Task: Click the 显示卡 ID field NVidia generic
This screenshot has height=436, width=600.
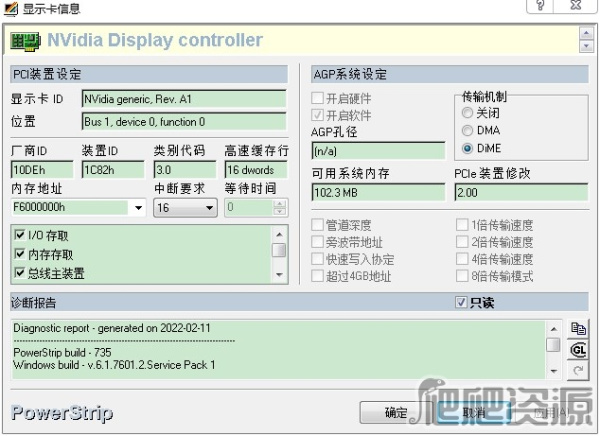Action: coord(184,99)
